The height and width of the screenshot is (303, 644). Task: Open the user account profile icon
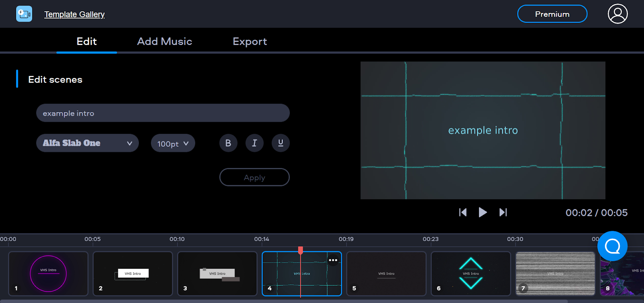[617, 14]
